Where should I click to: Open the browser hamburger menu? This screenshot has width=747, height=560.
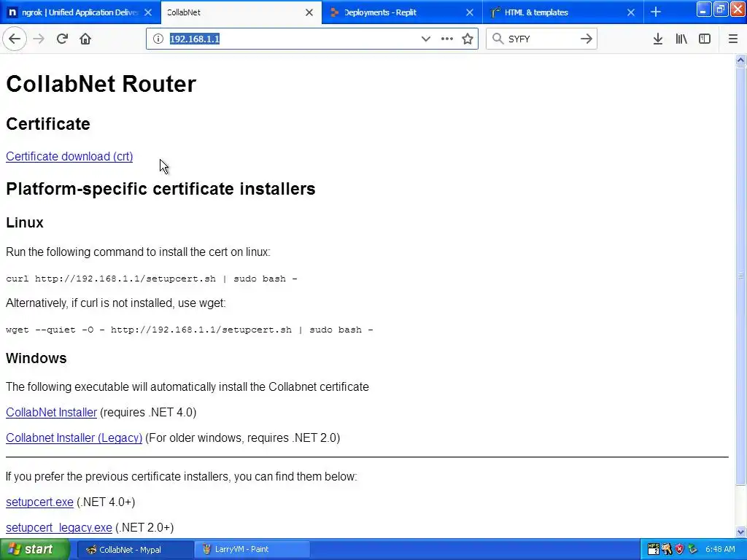(732, 39)
